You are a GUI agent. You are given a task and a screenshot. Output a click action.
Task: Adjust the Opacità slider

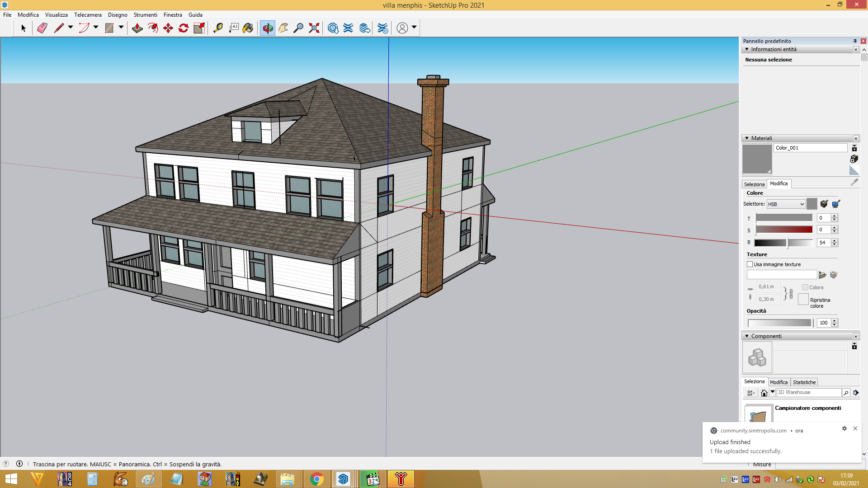click(x=780, y=323)
